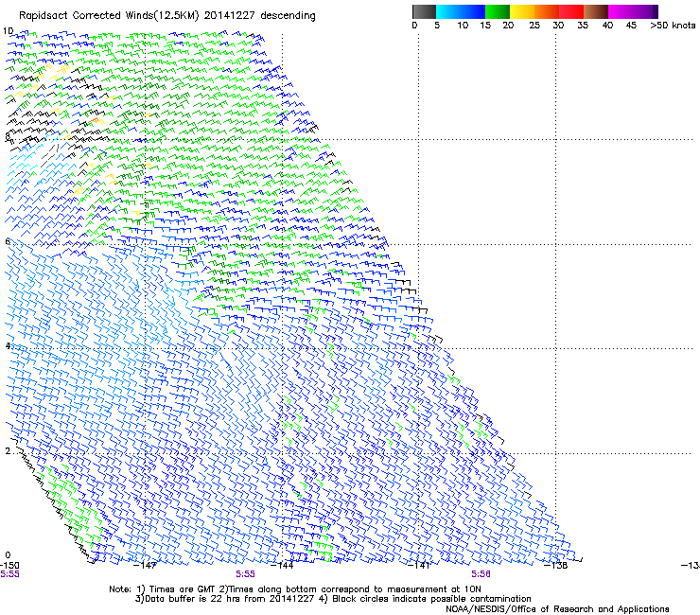Viewport: 700px width, 615px height.
Task: Click the latitude '6' axis label
Action: pos(8,241)
